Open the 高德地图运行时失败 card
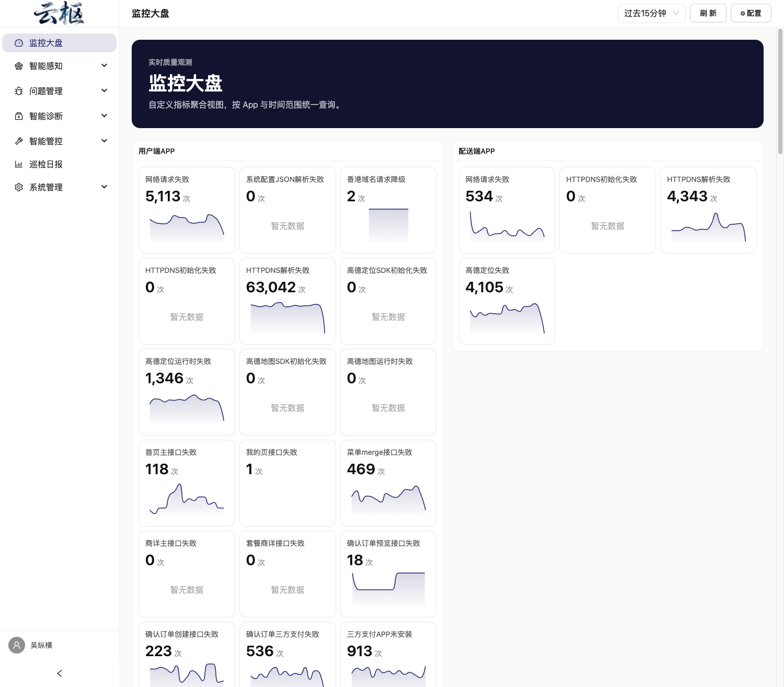 click(x=388, y=392)
